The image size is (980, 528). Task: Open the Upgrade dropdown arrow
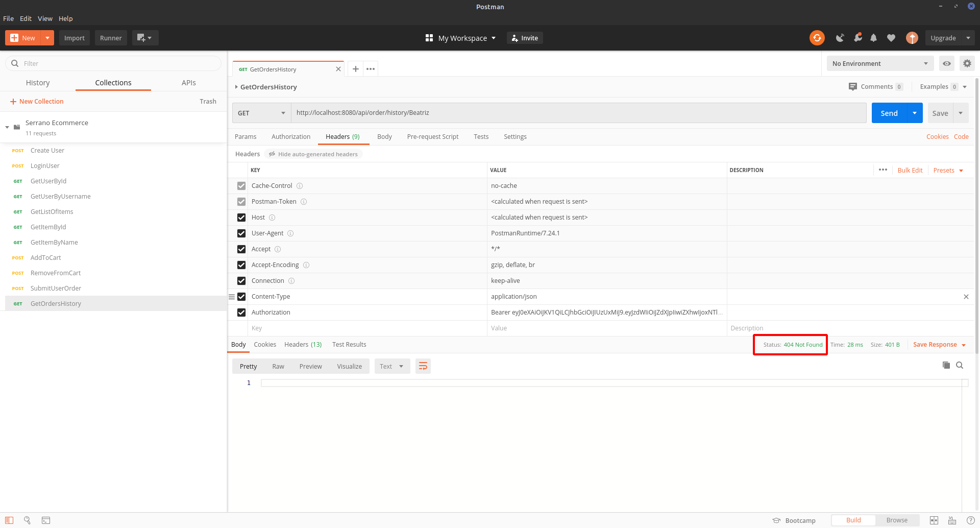968,38
